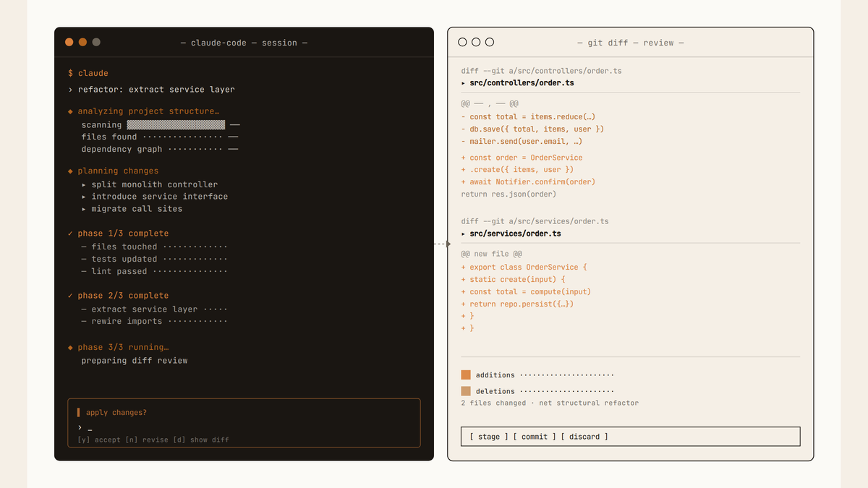868x488 pixels.
Task: Choose the [d] show diff option
Action: pos(202,440)
